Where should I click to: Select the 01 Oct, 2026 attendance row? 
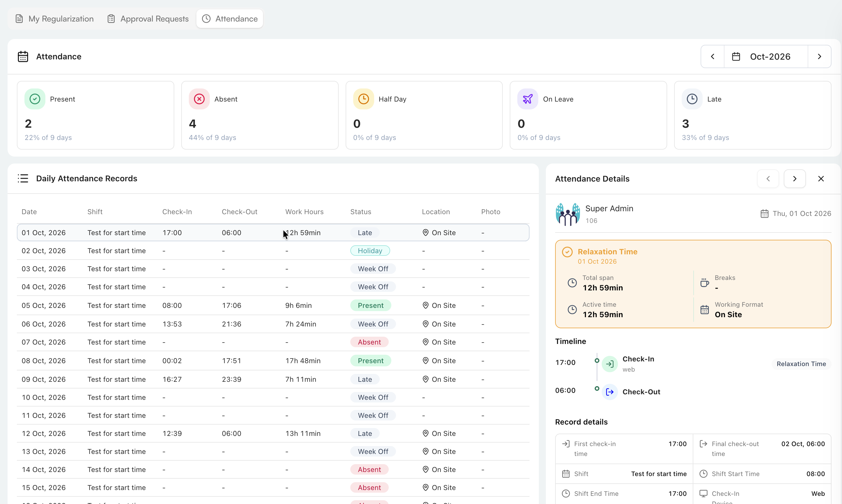click(273, 233)
